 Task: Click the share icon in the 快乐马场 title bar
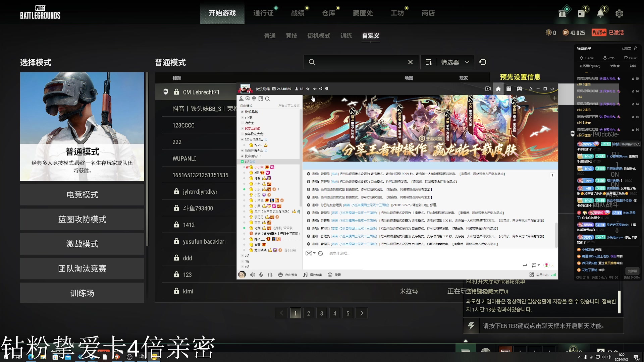pos(321,89)
